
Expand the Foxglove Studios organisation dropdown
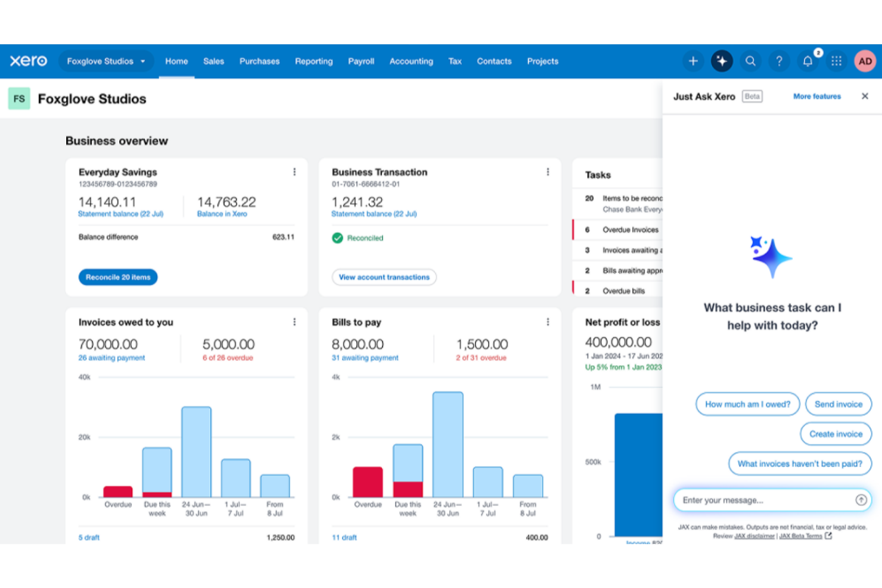coord(106,61)
